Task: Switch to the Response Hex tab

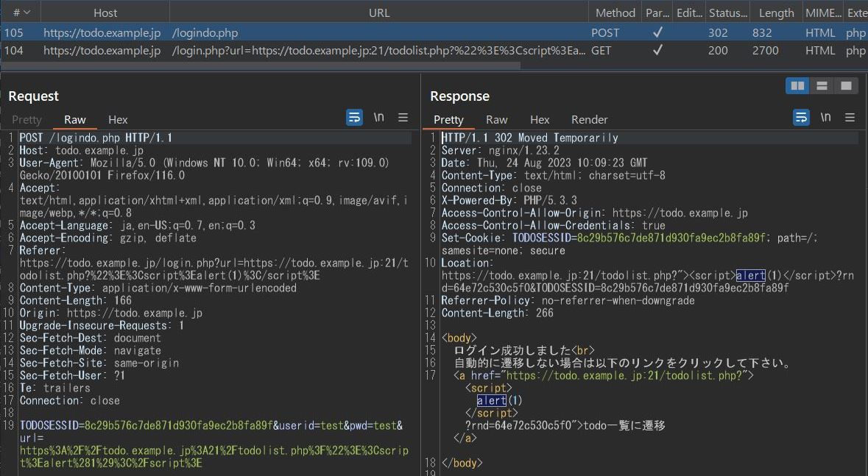Action: click(540, 120)
